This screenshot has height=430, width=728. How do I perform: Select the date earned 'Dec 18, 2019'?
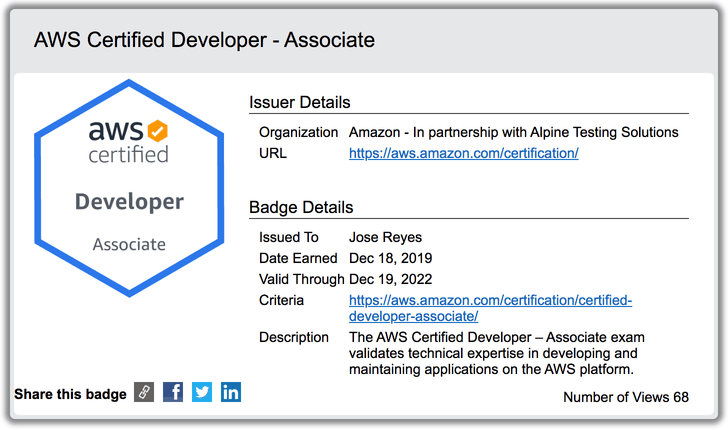pyautogui.click(x=390, y=258)
